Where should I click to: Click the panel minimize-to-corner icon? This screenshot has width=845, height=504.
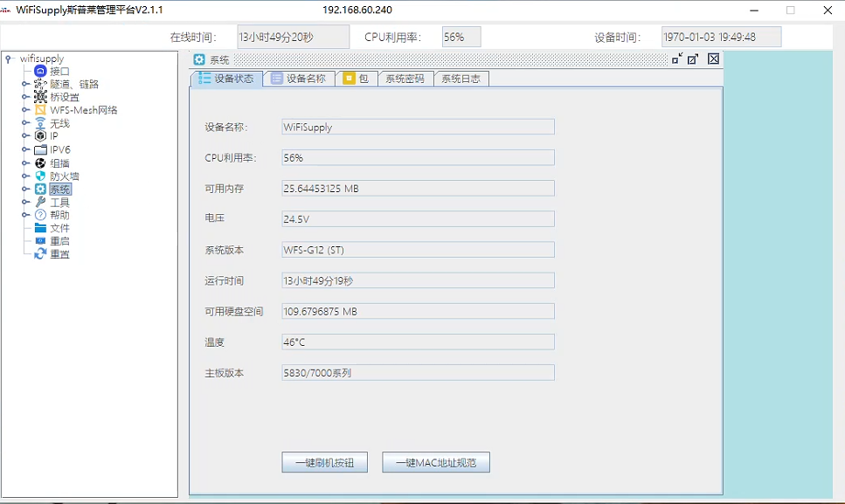(x=677, y=59)
